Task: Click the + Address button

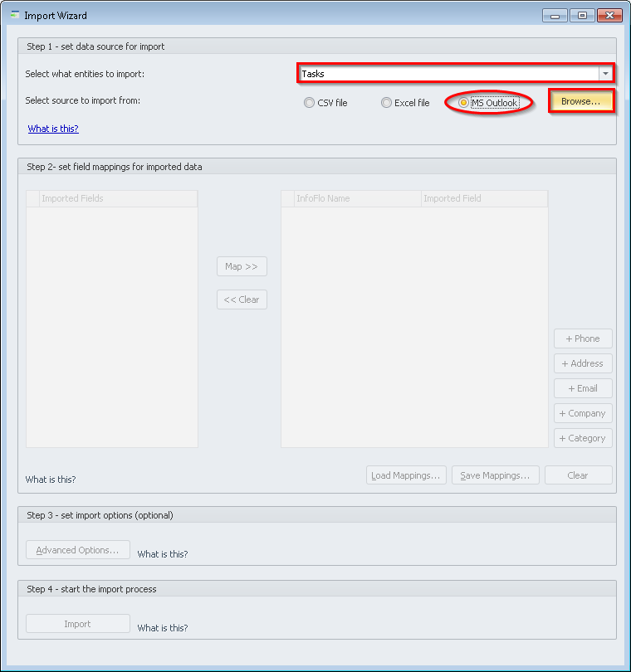Action: click(x=583, y=363)
